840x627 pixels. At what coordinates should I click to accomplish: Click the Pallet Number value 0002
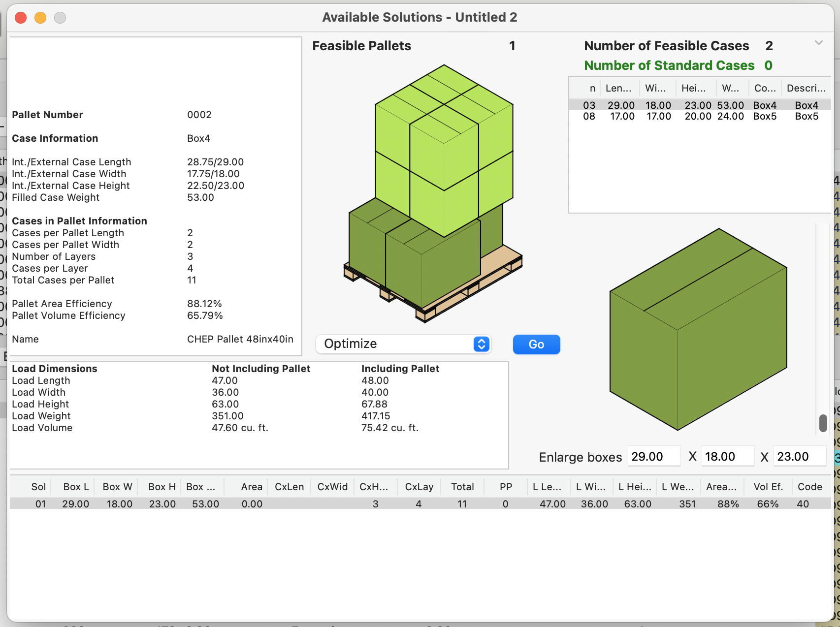tap(199, 115)
